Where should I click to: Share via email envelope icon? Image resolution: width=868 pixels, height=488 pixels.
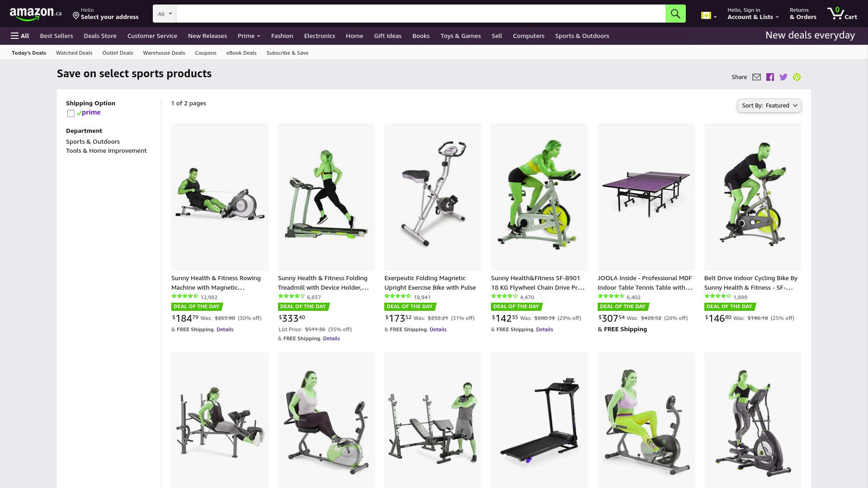coord(756,77)
